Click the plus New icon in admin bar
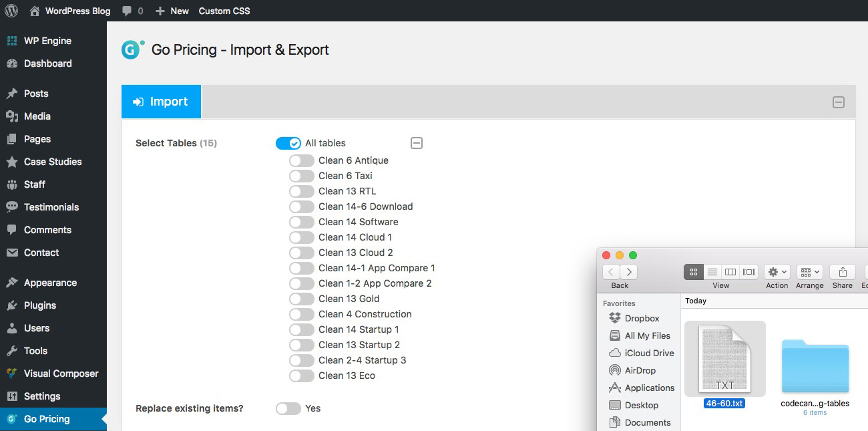Screen dimensions: 868x431 click(x=160, y=11)
